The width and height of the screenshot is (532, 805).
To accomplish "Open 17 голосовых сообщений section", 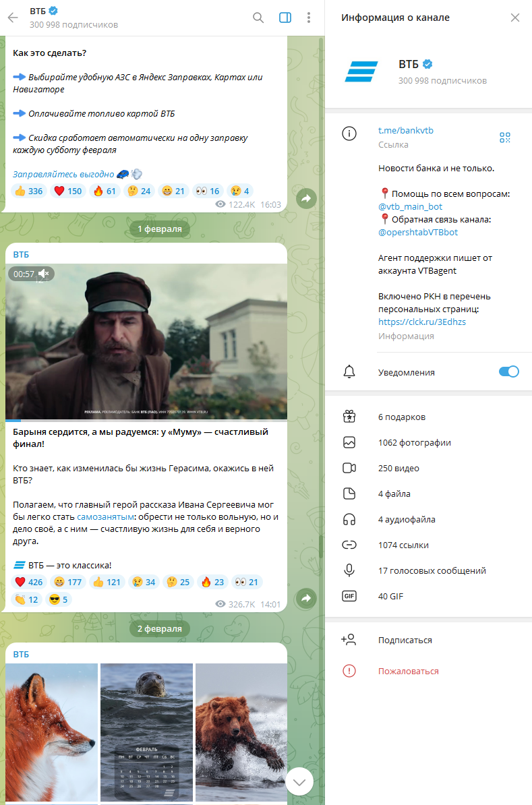I will click(428, 570).
